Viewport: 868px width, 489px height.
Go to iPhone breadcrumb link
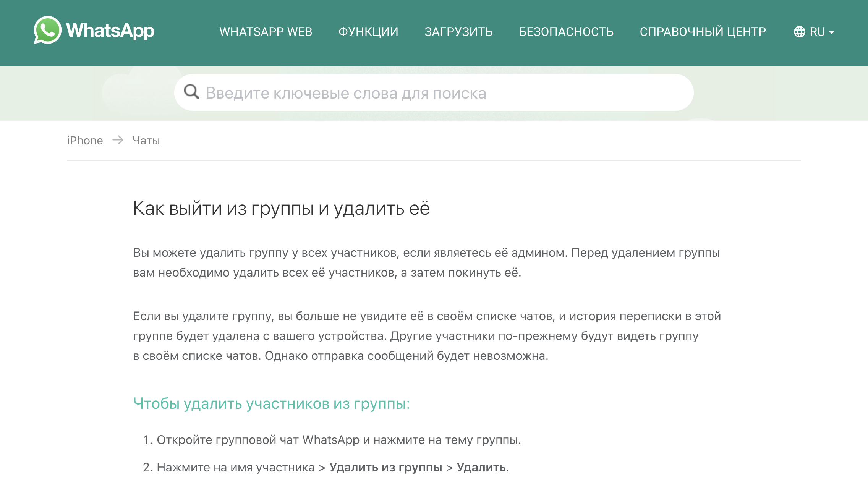click(85, 141)
